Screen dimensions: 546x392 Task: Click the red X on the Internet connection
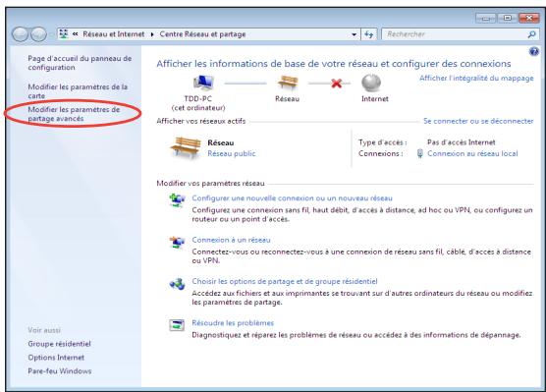336,84
